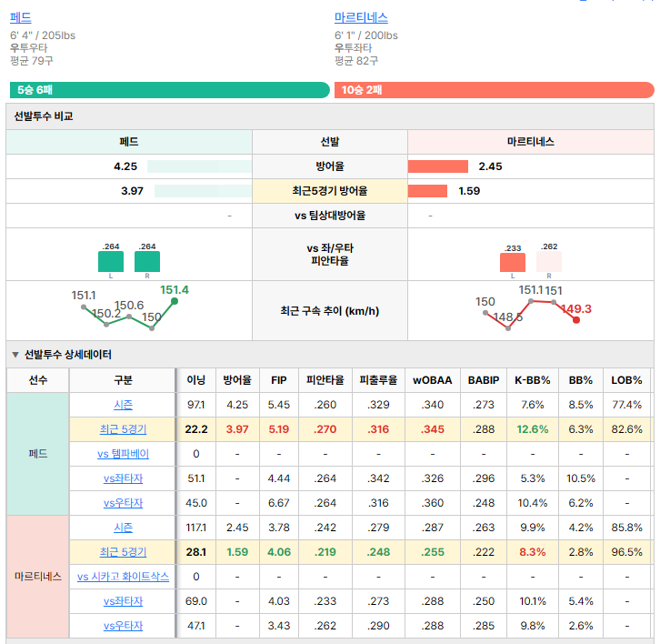Click the green 5승 6패 record bar
This screenshot has width=660, height=644.
170,90
